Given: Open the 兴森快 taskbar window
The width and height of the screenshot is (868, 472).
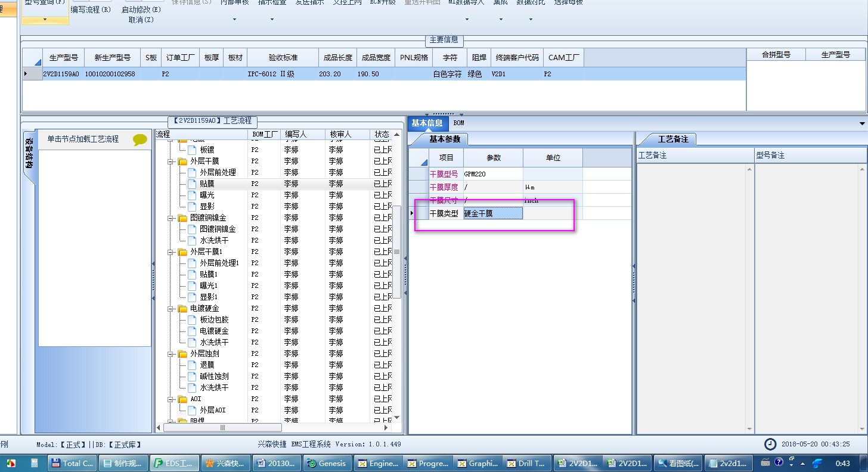Looking at the screenshot, I should [225, 463].
